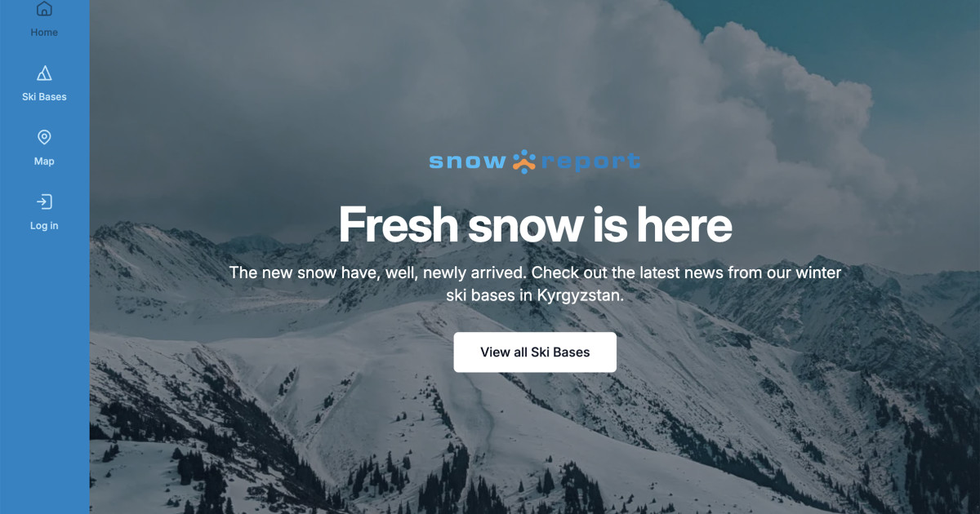Click the "Fresh snow is here" heading
This screenshot has width=980, height=514.
(x=535, y=224)
